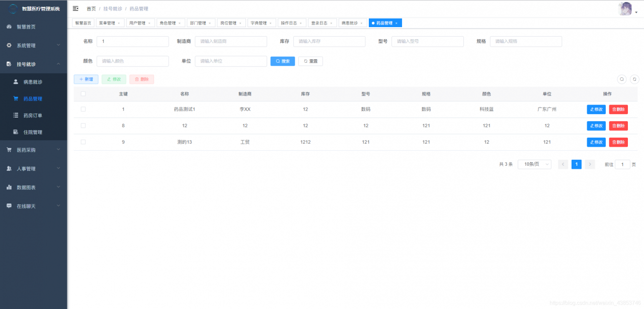The height and width of the screenshot is (309, 644).
Task: Close the 字典管理 tab
Action: [270, 23]
